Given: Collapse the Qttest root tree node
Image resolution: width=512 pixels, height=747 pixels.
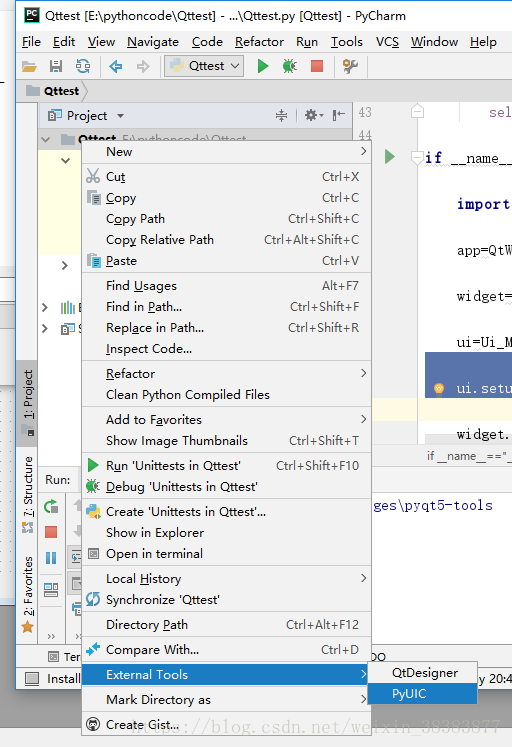Looking at the screenshot, I should (x=46, y=140).
